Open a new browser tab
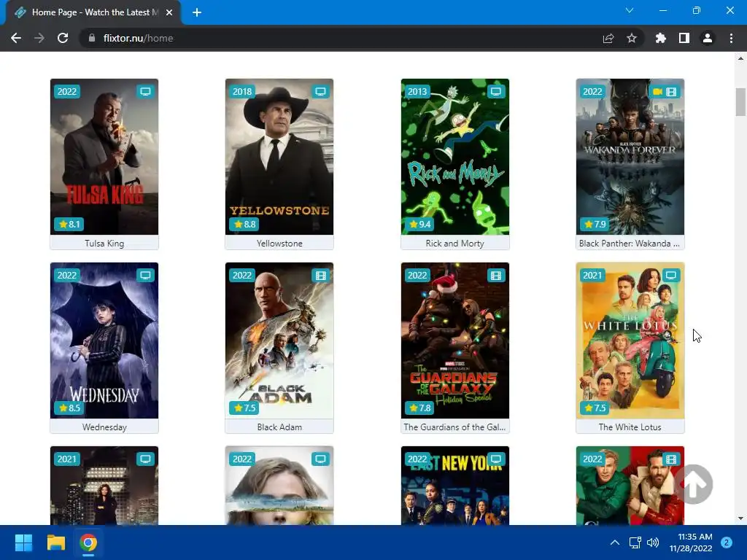This screenshot has width=747, height=560. (197, 12)
